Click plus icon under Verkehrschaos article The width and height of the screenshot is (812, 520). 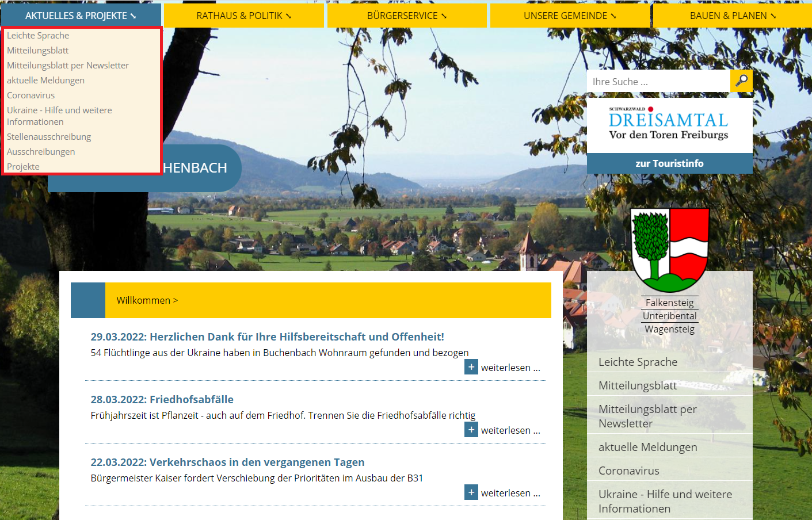point(471,492)
